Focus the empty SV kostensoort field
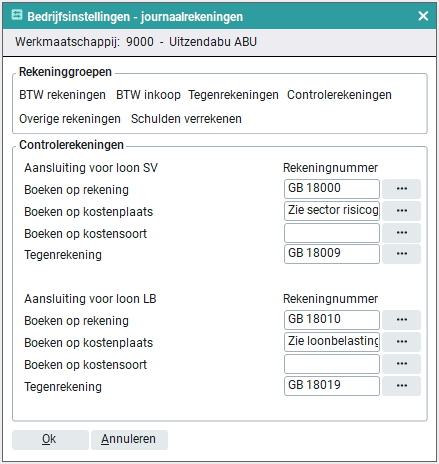 332,233
